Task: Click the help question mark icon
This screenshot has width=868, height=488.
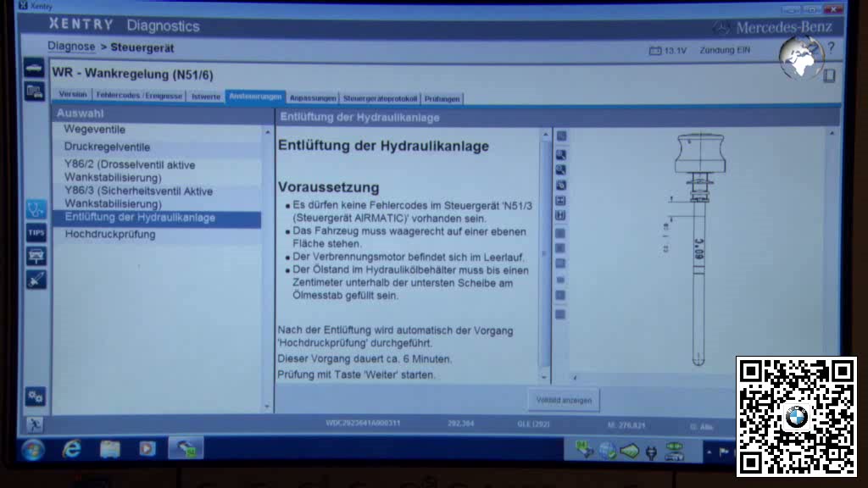Action: pos(831,48)
